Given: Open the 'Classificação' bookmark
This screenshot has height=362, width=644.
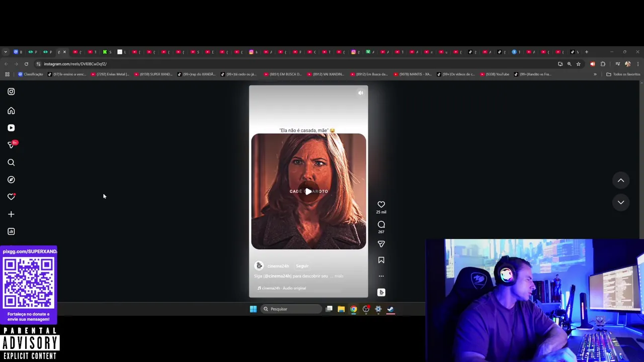Looking at the screenshot, I should click(31, 74).
